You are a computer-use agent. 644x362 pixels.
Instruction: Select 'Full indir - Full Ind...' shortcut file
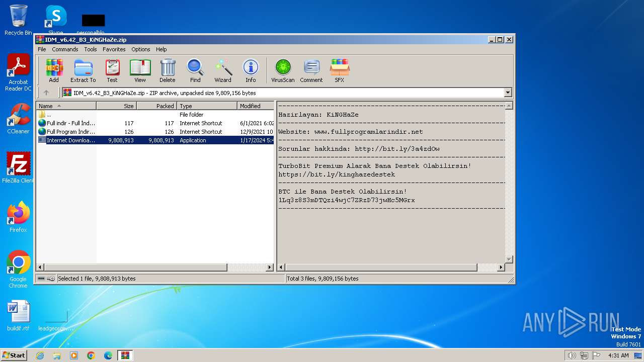(155, 123)
